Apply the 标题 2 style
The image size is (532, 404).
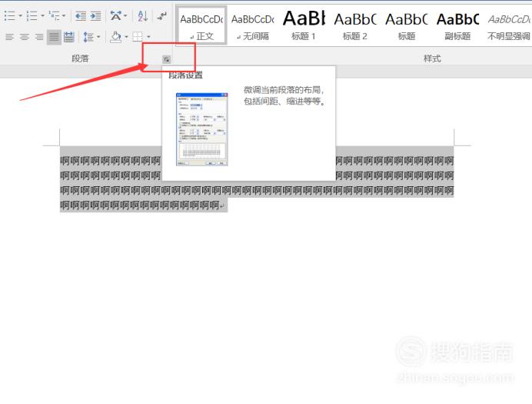coord(355,26)
